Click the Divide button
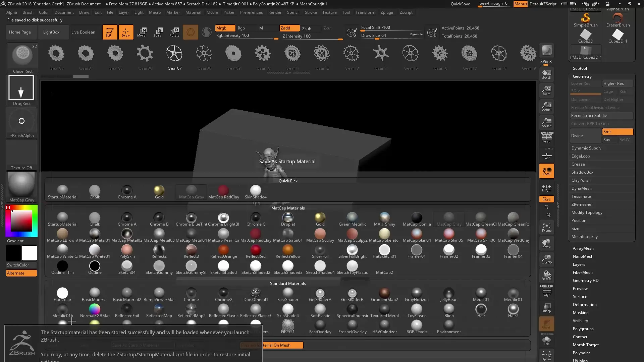Image resolution: width=644 pixels, height=362 pixels. (585, 136)
